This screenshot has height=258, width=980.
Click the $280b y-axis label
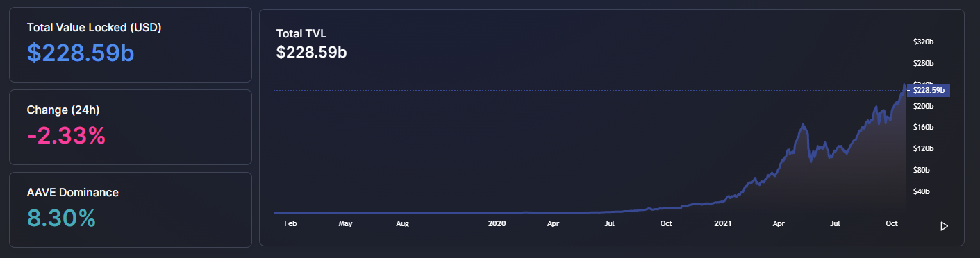pyautogui.click(x=923, y=63)
